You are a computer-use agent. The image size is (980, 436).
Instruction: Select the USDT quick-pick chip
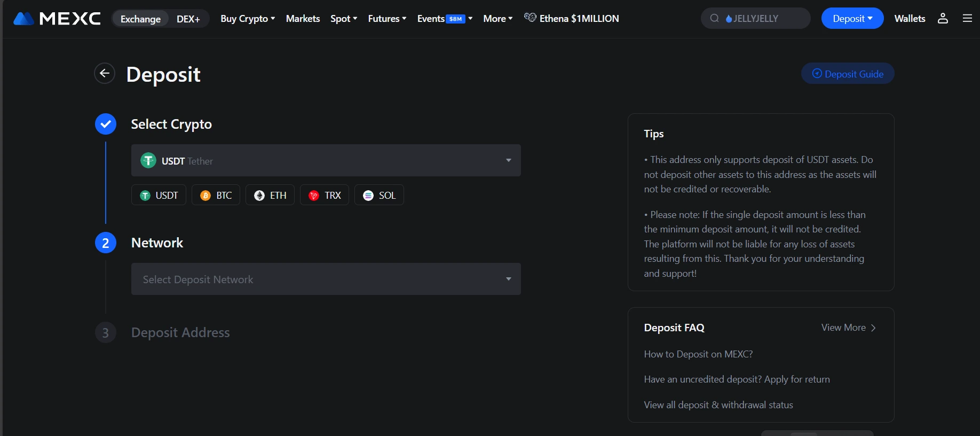pyautogui.click(x=159, y=195)
